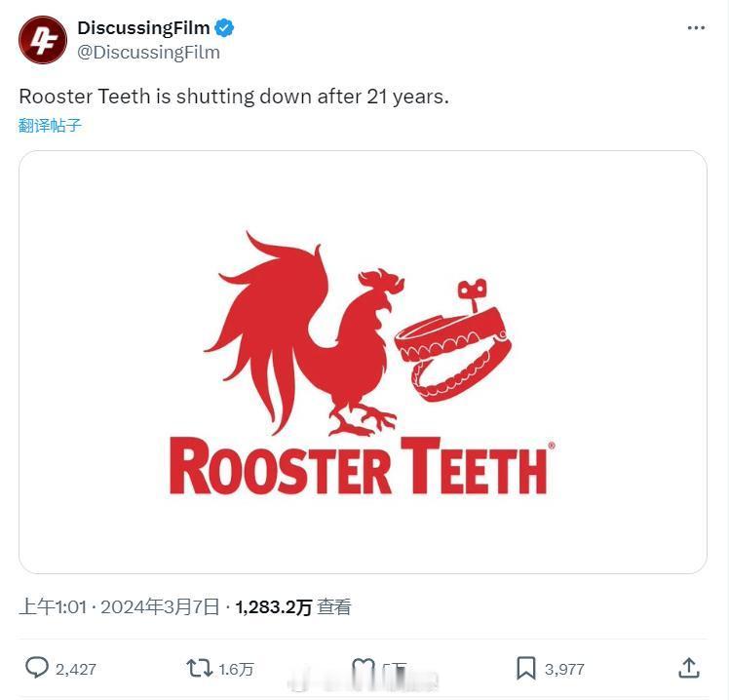Open the share upload arrow icon
Image resolution: width=729 pixels, height=700 pixels.
(x=688, y=668)
